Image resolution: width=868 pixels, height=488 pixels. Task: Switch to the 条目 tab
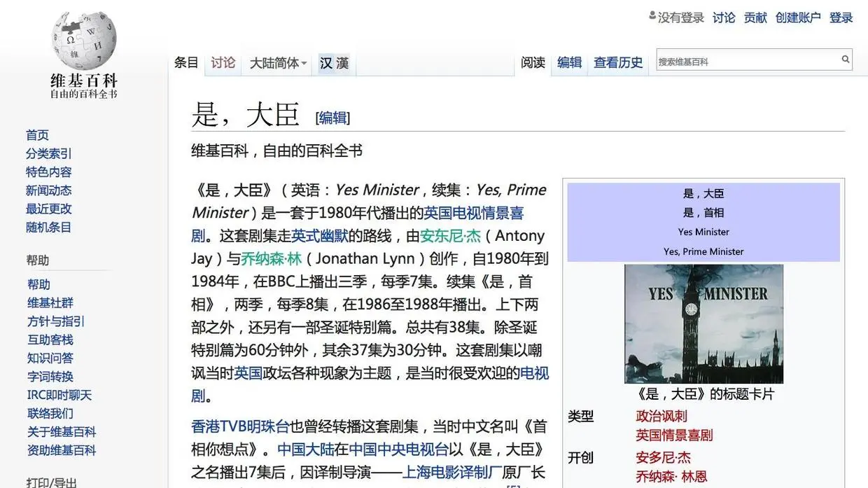coord(186,62)
